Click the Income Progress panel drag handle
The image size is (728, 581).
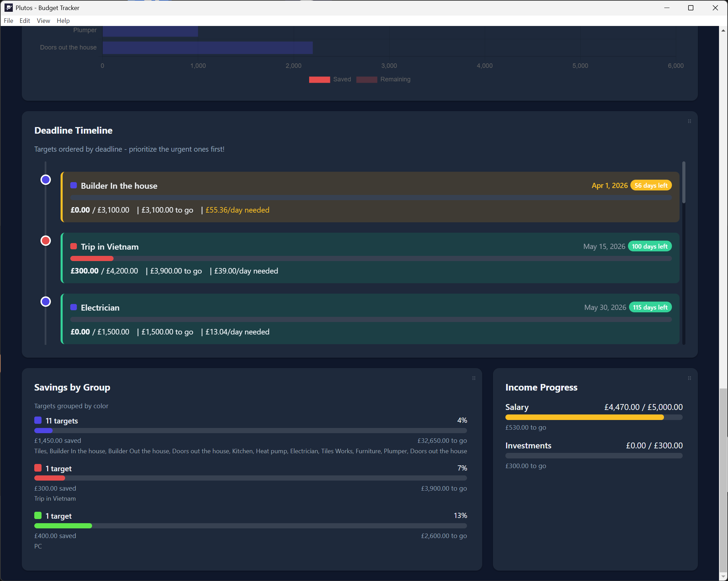pos(689,378)
